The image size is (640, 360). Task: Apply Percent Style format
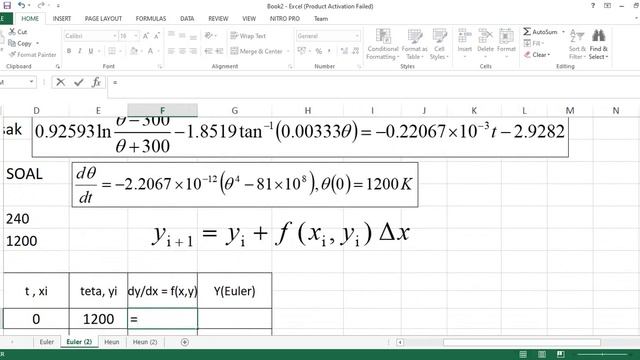tap(319, 51)
